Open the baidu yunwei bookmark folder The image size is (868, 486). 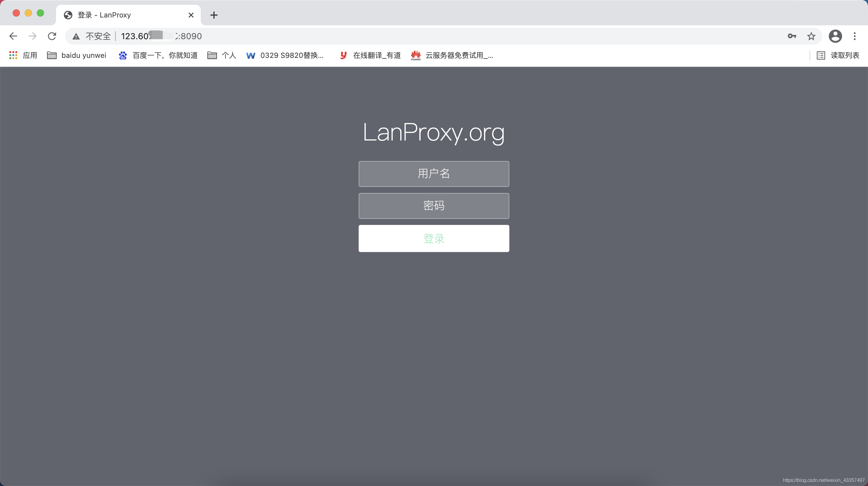coord(77,55)
